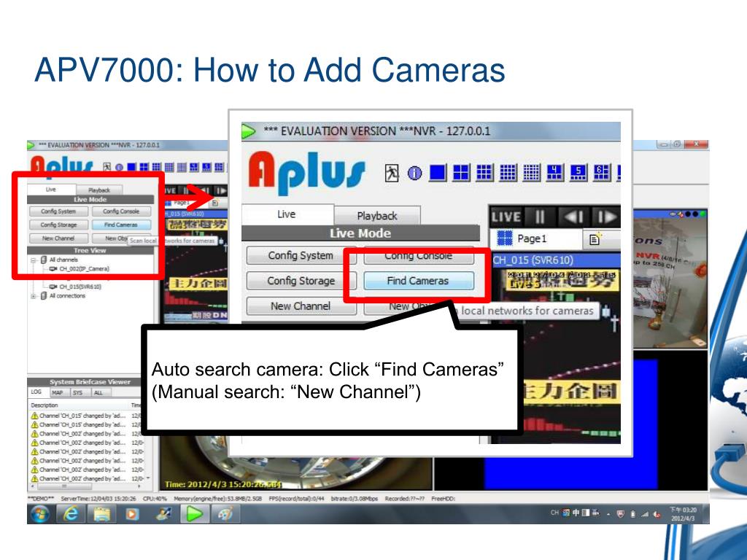Click the green play NVR icon on taskbar
The height and width of the screenshot is (560, 747).
[194, 514]
